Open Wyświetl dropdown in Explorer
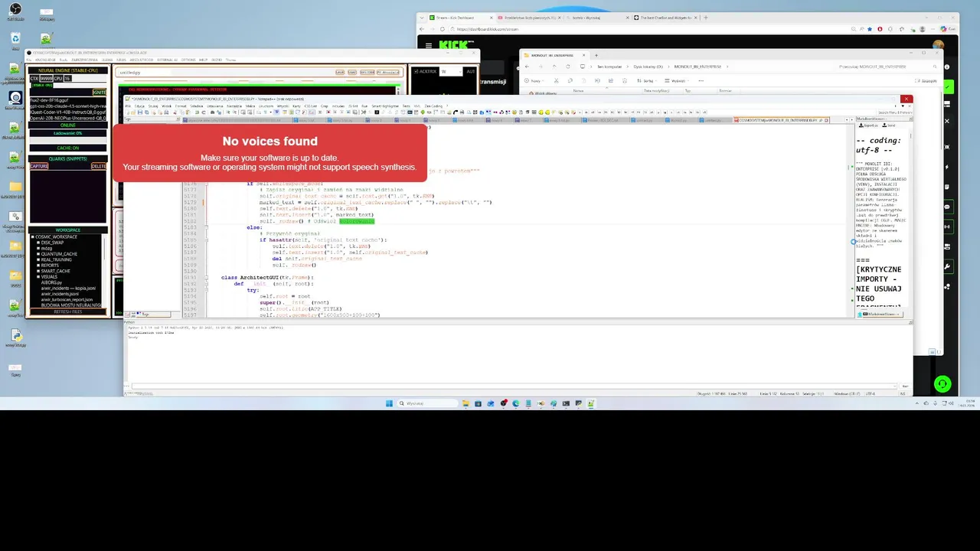Screen dimensions: 980x551 click(x=676, y=80)
